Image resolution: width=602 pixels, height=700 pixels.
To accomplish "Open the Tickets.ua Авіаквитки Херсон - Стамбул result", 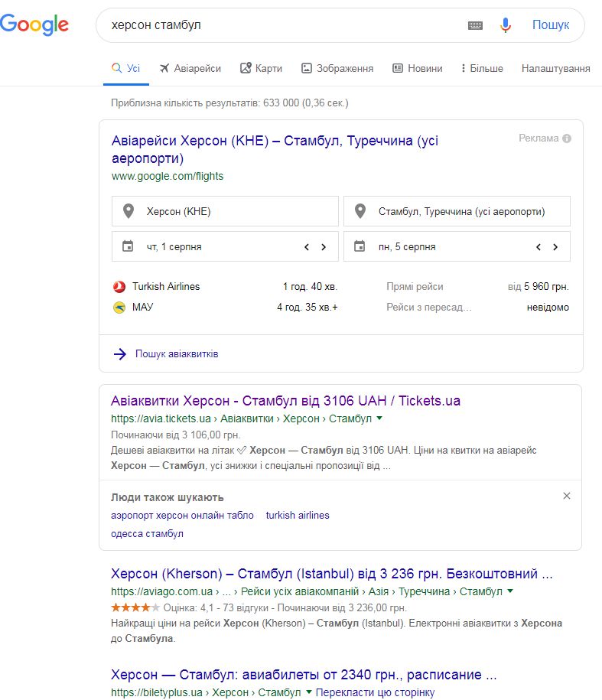I will (285, 400).
